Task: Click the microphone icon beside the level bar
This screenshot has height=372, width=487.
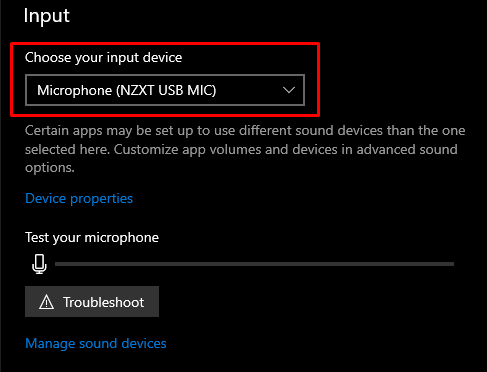Action: pyautogui.click(x=39, y=264)
